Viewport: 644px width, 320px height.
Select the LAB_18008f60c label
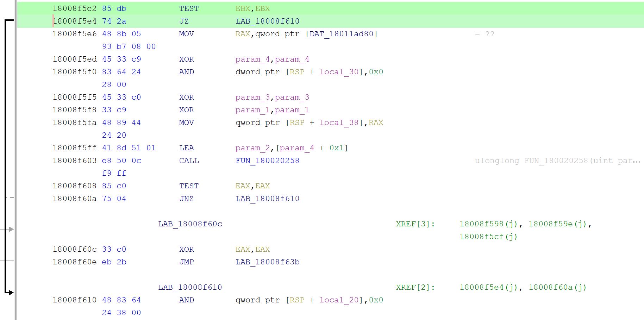click(x=190, y=224)
